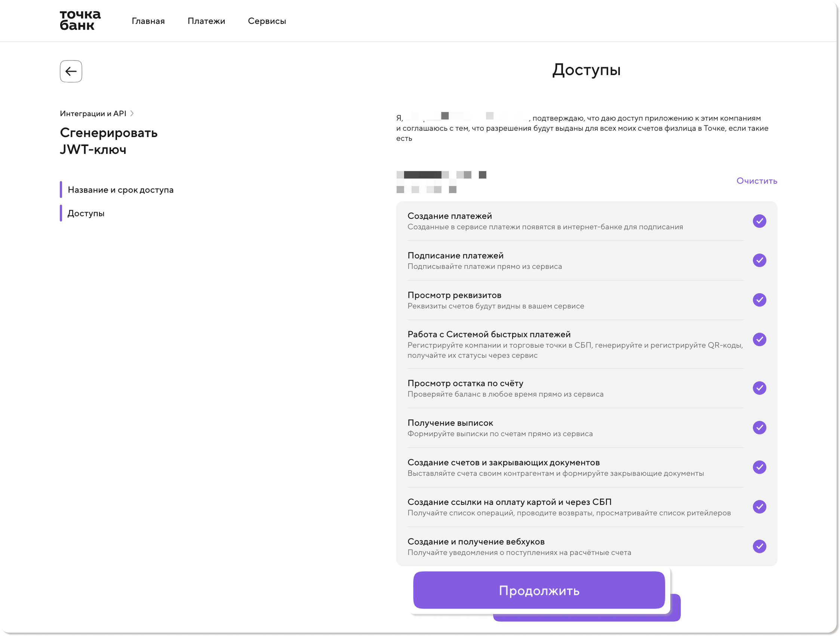The height and width of the screenshot is (636, 840).
Task: Uncheck Создание ссылки на оплату картой
Action: (x=759, y=507)
